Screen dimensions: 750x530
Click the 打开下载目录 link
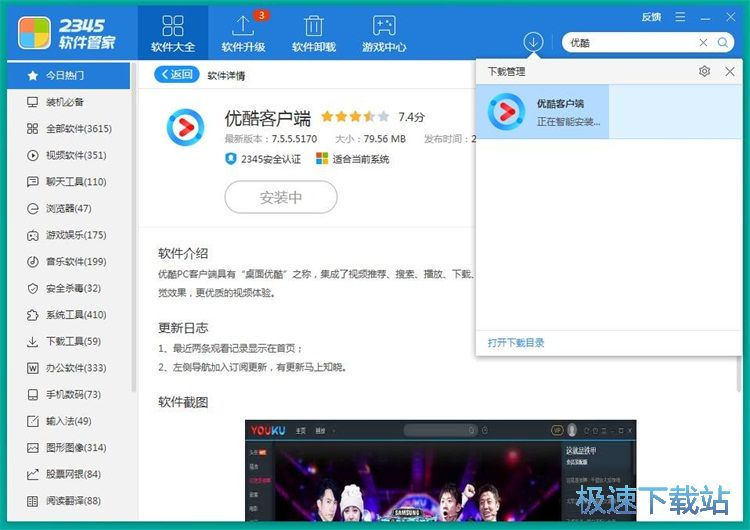tap(516, 342)
